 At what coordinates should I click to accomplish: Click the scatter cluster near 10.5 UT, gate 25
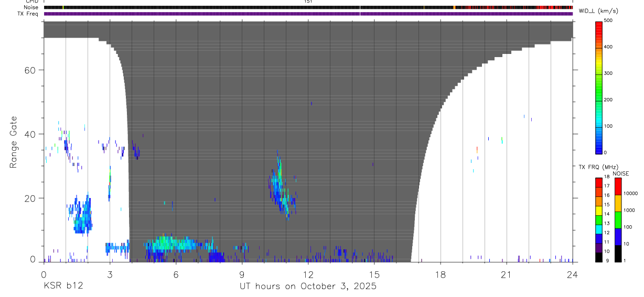click(x=280, y=186)
